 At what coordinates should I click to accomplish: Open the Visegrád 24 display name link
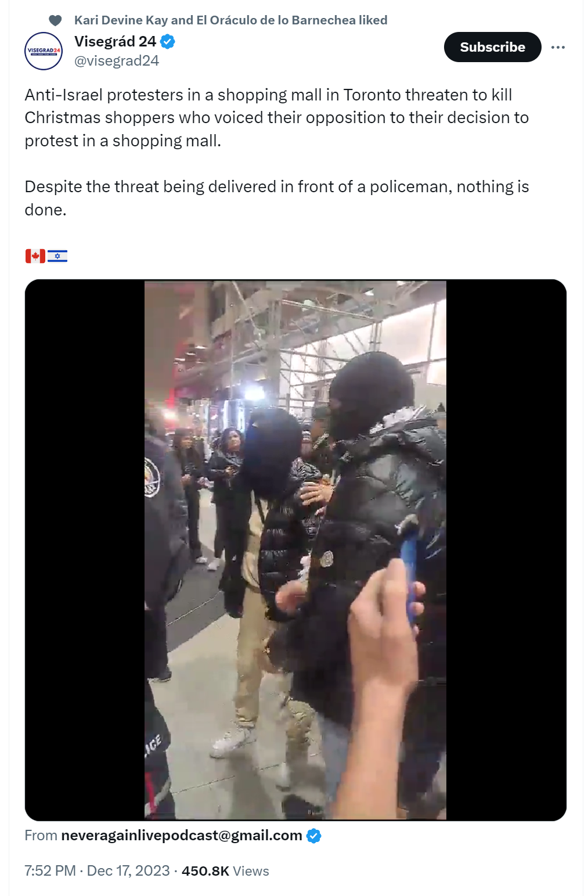115,41
